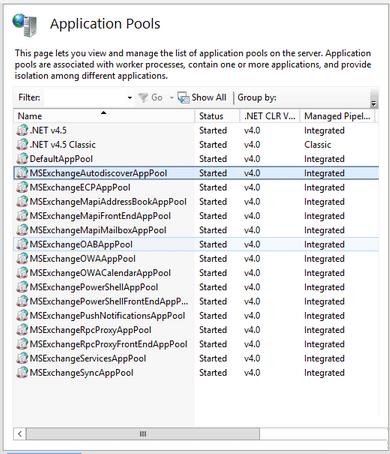Viewport: 390px width, 454px height.
Task: Click the MSExchangeRpcProxyAppPool icon
Action: [22, 330]
